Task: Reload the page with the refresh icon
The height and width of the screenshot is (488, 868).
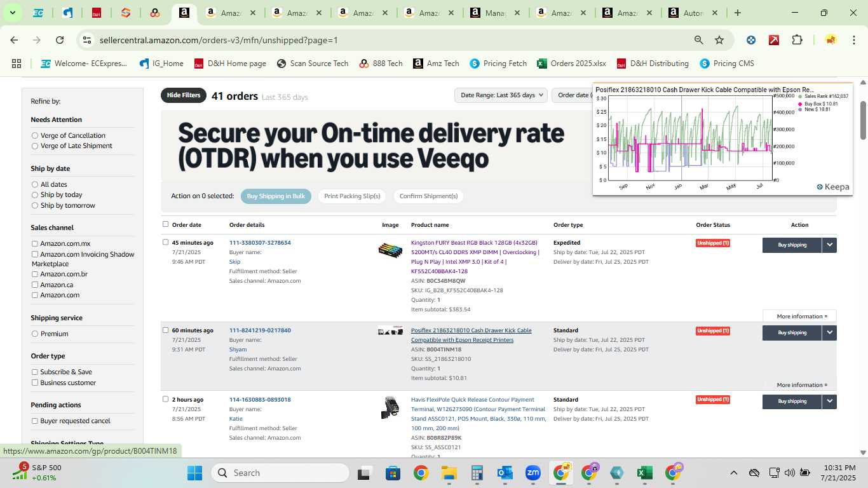Action: 60,40
